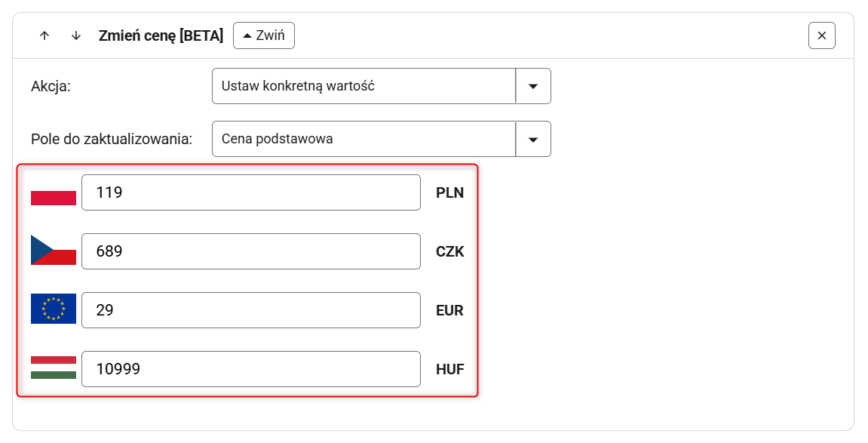Click the Cena podstawowa combo box field
868x443 pixels.
[x=363, y=139]
